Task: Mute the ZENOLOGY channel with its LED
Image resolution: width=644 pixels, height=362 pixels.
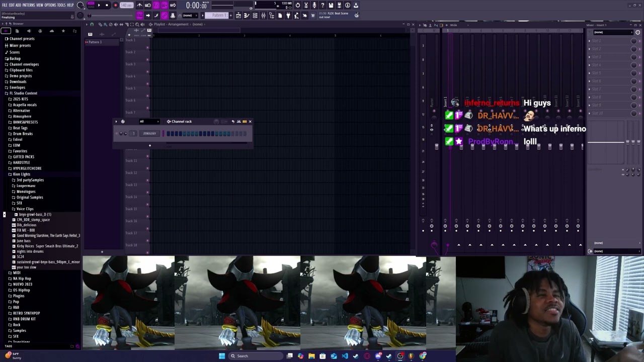Action: (x=117, y=134)
